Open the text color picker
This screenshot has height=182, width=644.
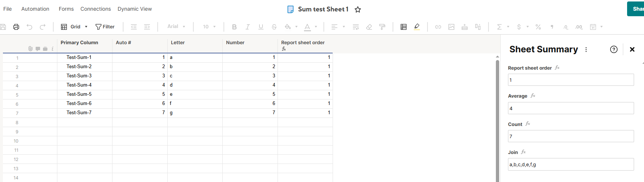(307, 27)
